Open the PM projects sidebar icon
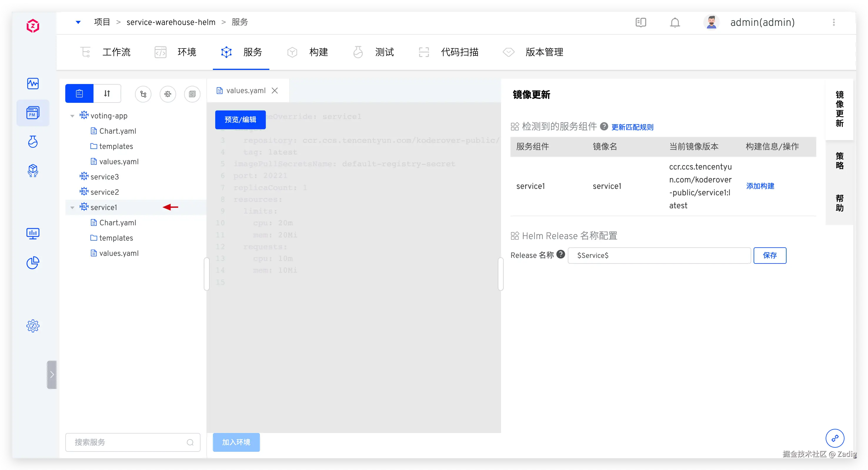This screenshot has height=470, width=868. 33,113
